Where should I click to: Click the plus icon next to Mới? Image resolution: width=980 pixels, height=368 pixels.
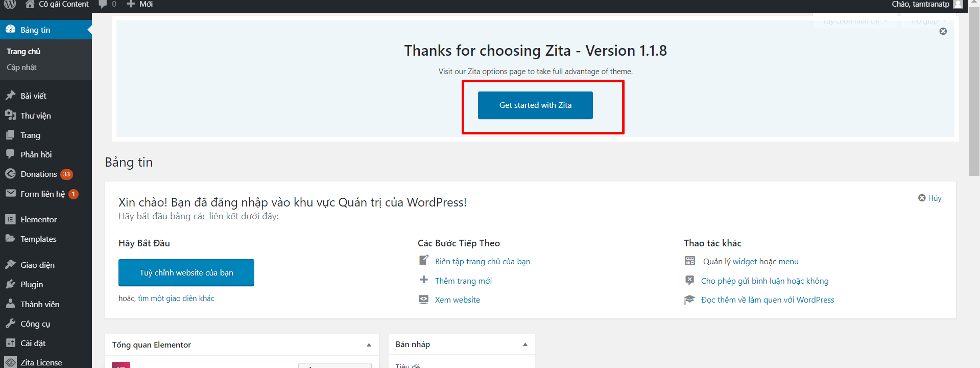[x=131, y=4]
